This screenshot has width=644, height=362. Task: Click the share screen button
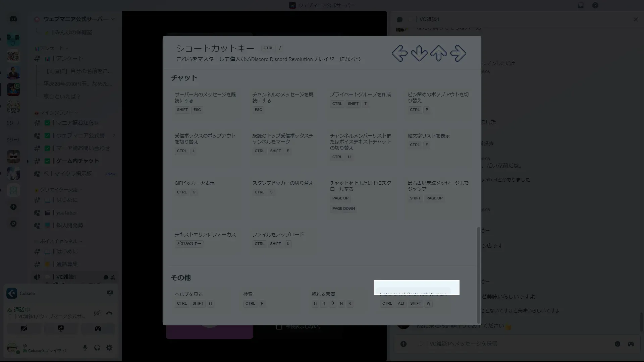point(61,328)
